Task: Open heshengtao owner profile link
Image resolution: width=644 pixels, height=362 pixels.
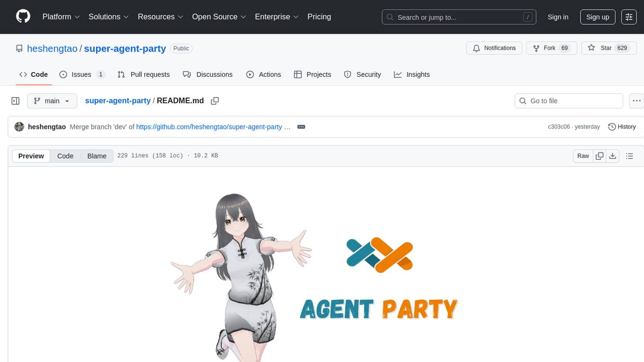Action: click(52, 48)
